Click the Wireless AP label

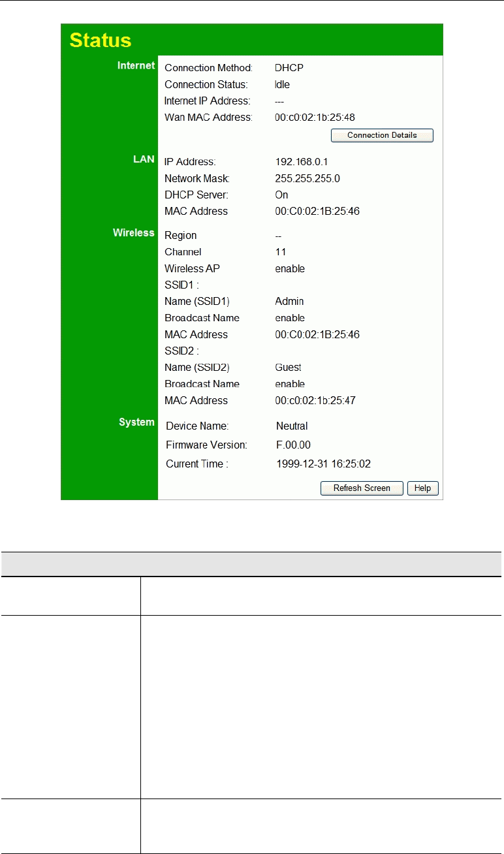192,268
